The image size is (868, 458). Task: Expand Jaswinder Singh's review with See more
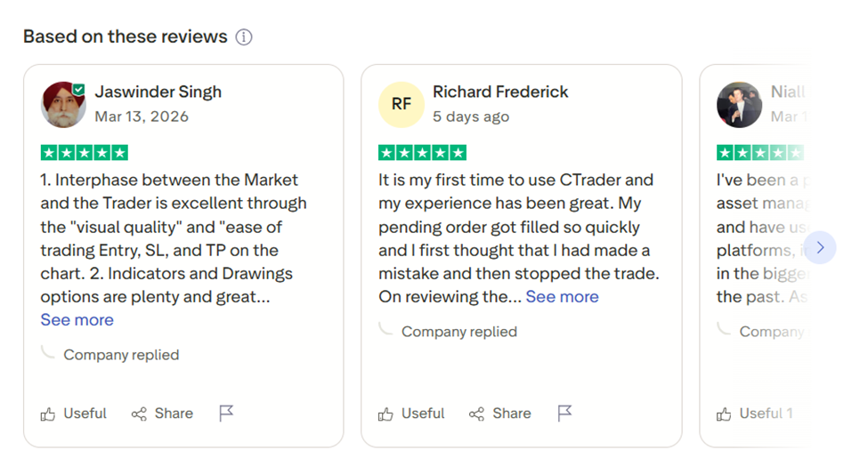77,320
